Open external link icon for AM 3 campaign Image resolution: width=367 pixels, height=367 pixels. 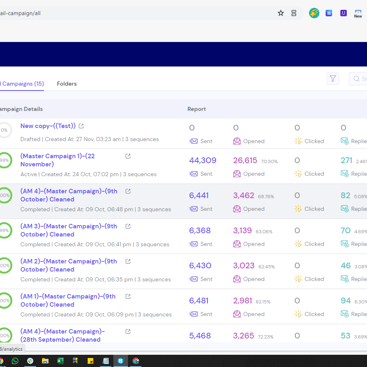tap(128, 226)
